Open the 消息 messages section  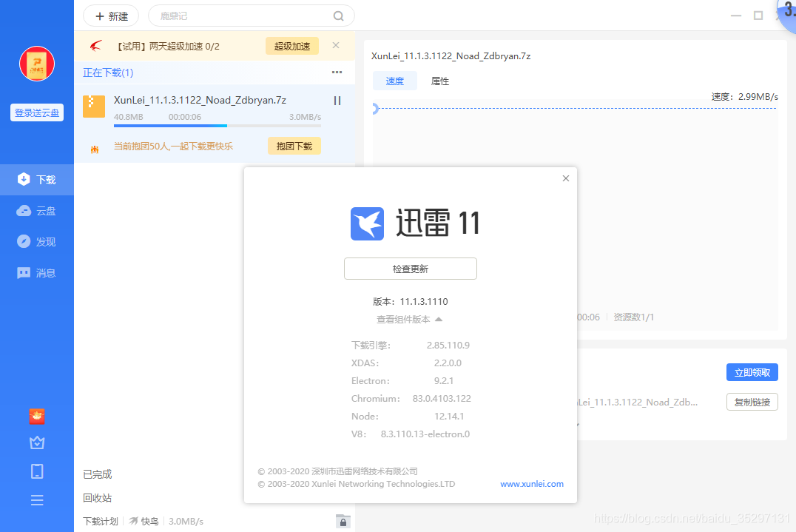pyautogui.click(x=36, y=272)
